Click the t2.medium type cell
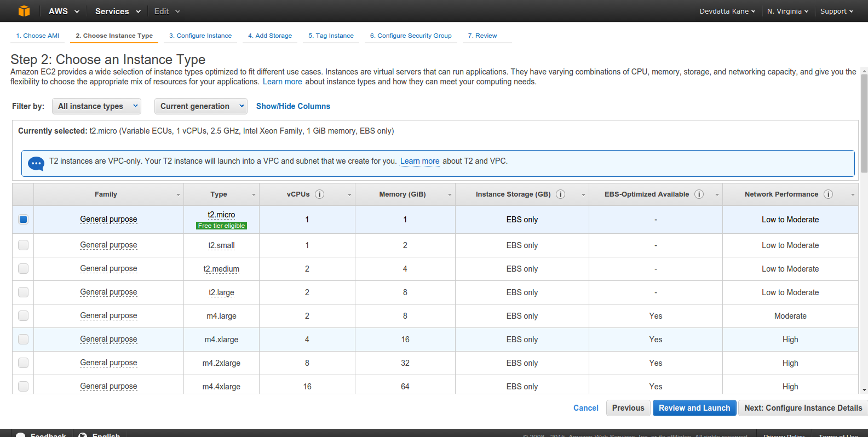This screenshot has width=868, height=437. point(221,269)
